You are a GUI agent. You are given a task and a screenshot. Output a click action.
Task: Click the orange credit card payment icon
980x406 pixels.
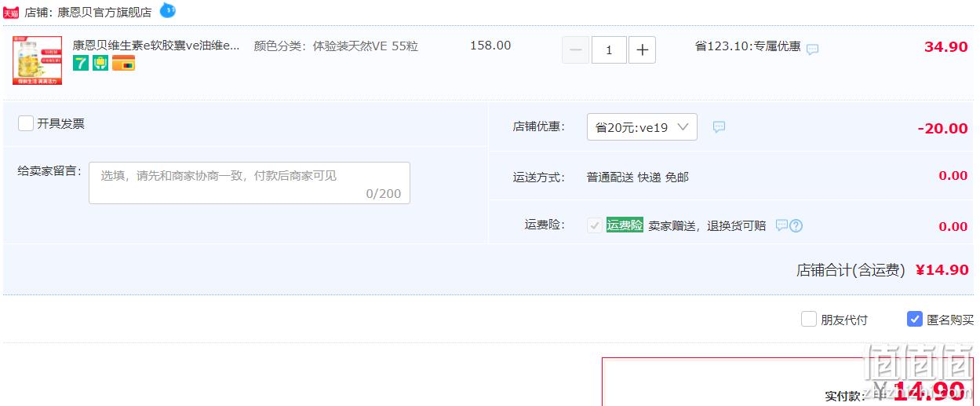click(x=123, y=64)
